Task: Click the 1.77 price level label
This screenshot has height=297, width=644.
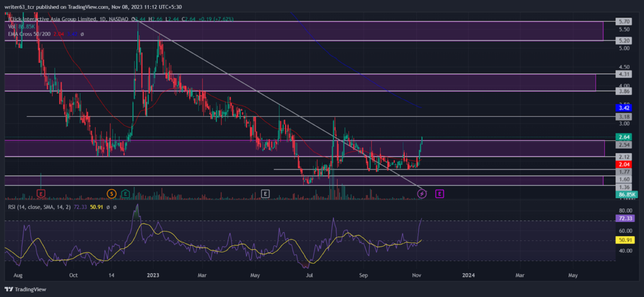Action: tap(625, 171)
